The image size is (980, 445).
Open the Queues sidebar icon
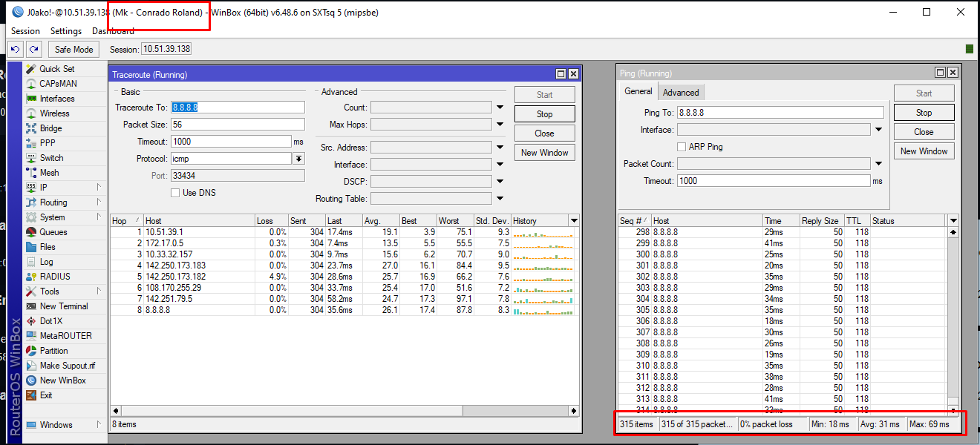31,232
